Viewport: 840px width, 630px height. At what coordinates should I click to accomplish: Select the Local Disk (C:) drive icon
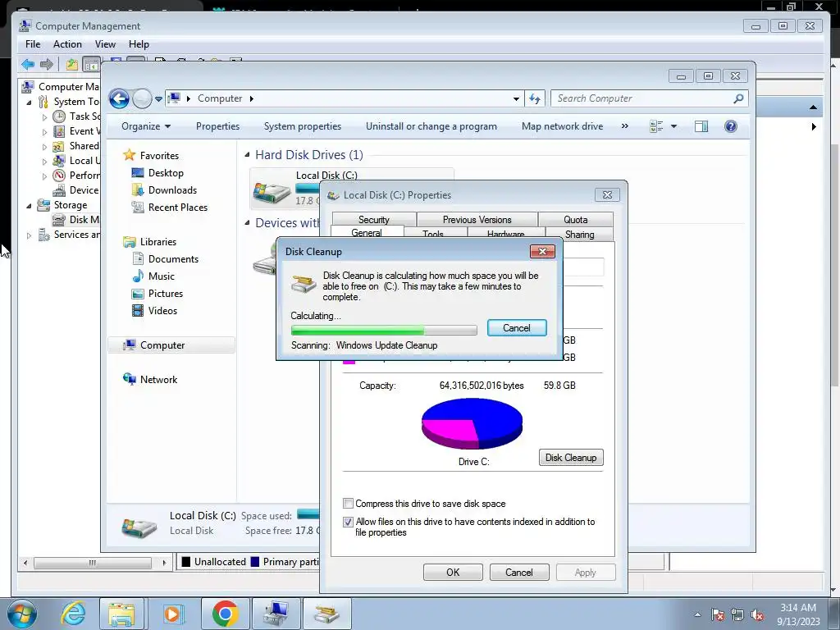pyautogui.click(x=272, y=191)
